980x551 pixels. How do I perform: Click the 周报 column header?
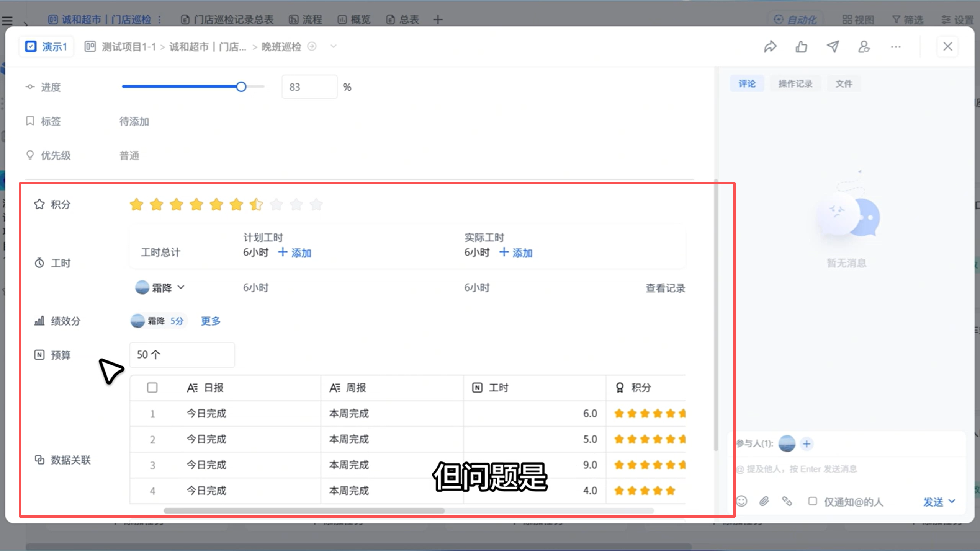coord(392,388)
